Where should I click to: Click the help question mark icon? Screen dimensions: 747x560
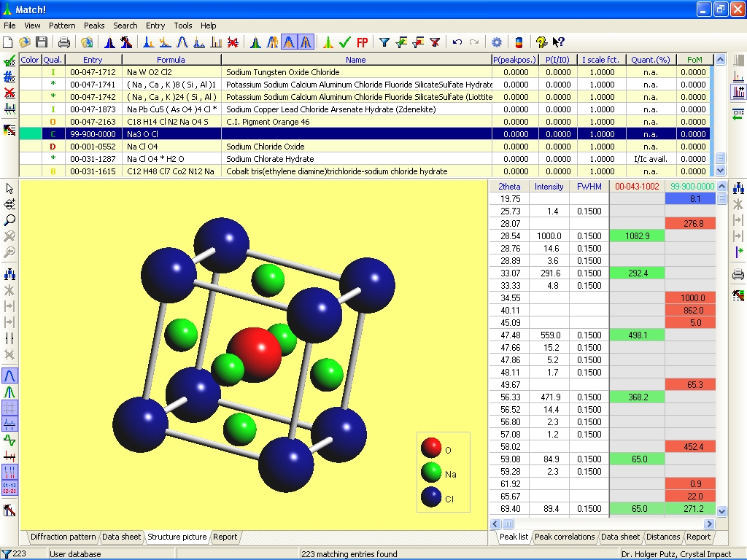click(541, 42)
